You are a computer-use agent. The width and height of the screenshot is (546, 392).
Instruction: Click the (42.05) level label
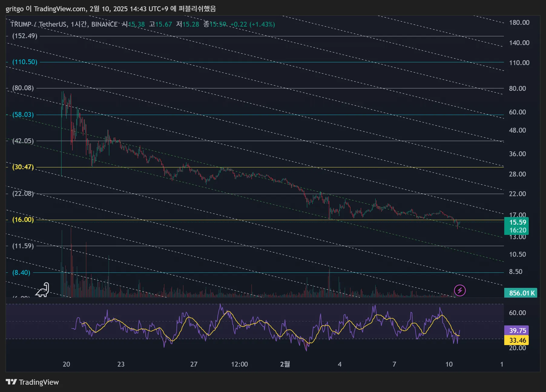tap(23, 141)
